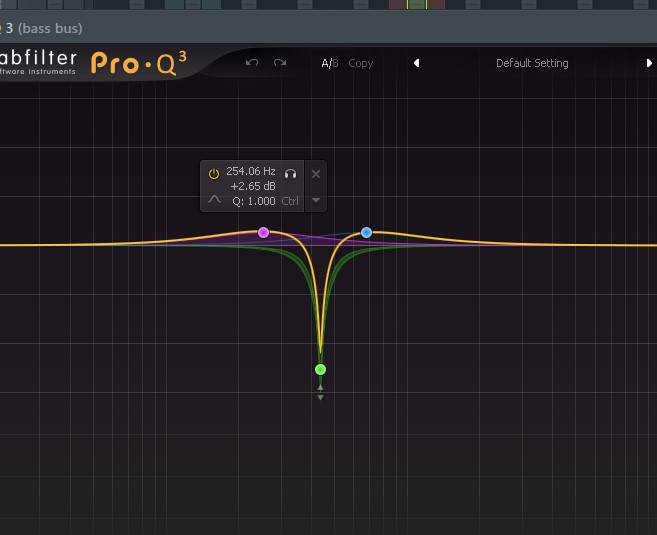Click the FabFilter Pro-Q 3 logo

point(138,63)
